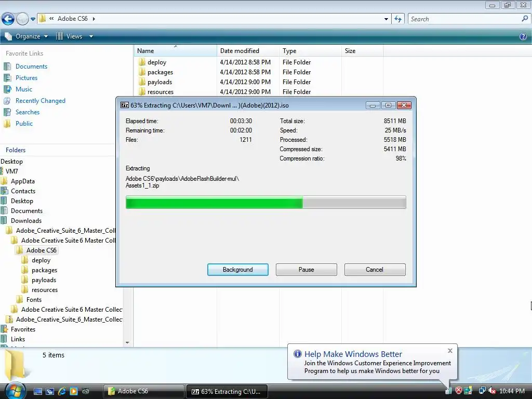532x399 pixels.
Task: Select Adobe CS6 folder in tree
Action: [x=41, y=250]
